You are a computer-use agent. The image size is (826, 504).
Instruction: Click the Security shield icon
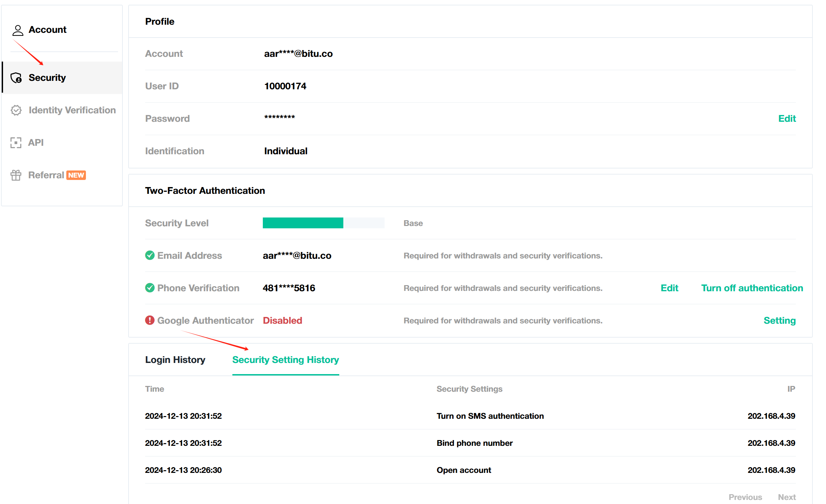point(17,78)
